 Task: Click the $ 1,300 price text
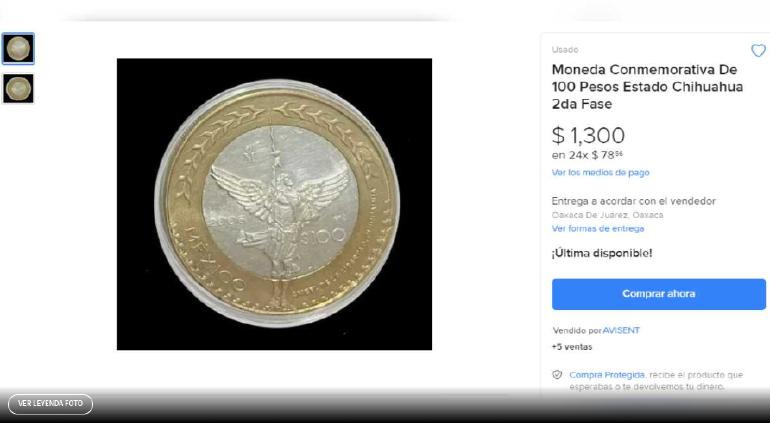pyautogui.click(x=588, y=135)
